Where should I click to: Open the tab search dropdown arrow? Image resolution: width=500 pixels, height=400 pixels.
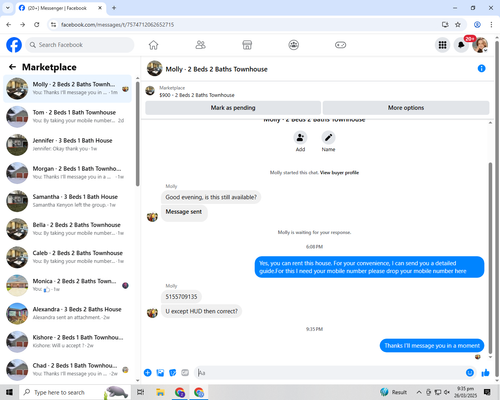pyautogui.click(x=8, y=8)
